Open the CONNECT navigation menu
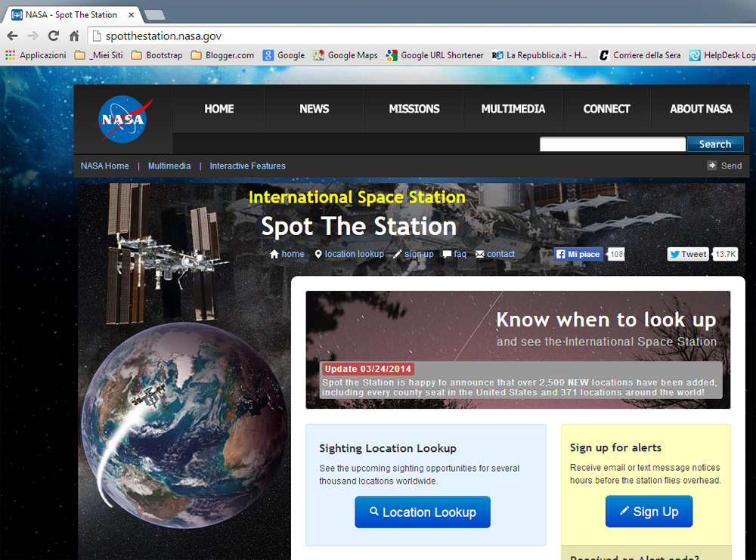 (x=606, y=109)
